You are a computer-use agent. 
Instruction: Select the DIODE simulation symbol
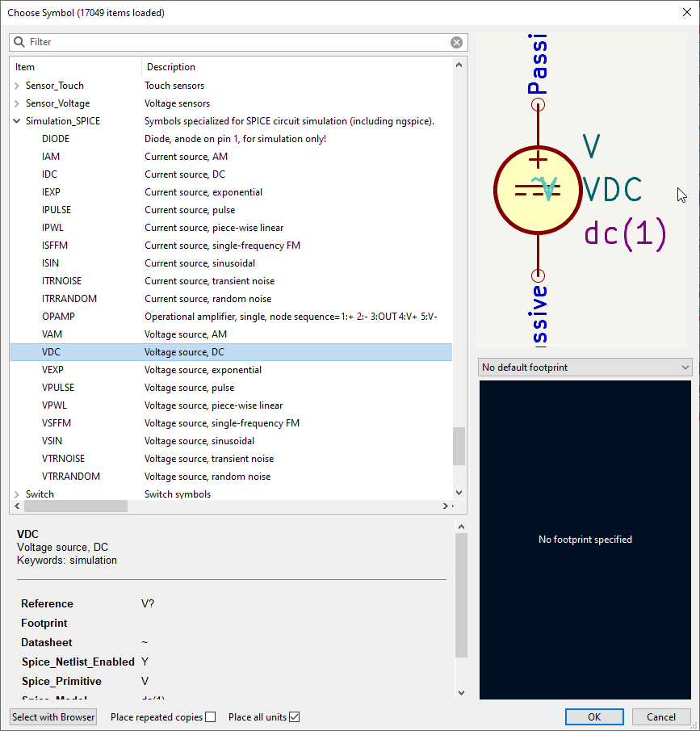tap(56, 138)
